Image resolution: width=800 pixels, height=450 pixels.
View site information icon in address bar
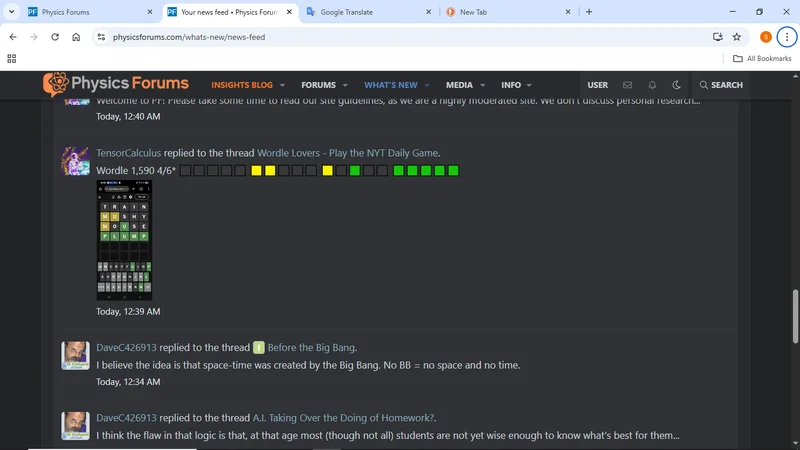point(101,37)
